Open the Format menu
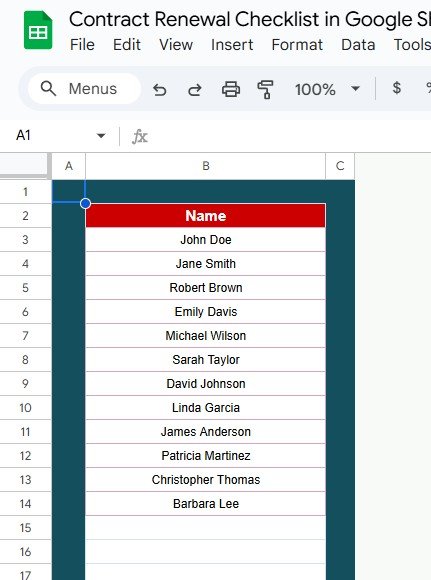 (x=297, y=45)
